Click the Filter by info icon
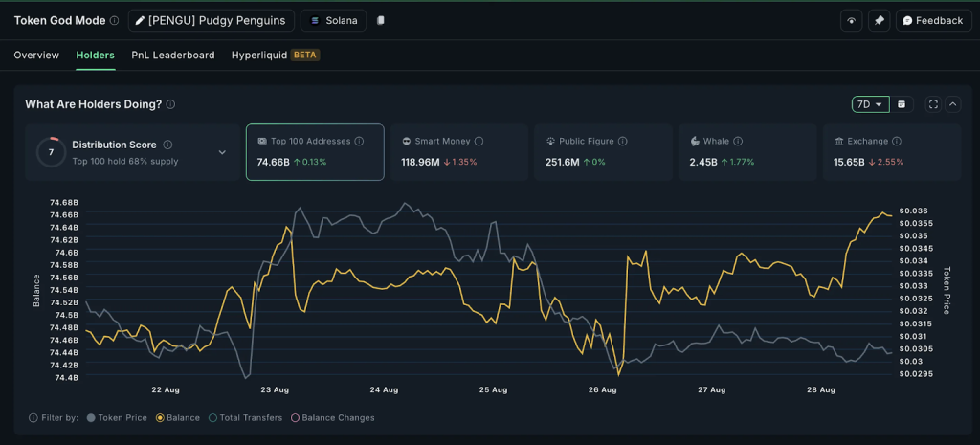Screen dimensions: 980x445 click(x=33, y=417)
